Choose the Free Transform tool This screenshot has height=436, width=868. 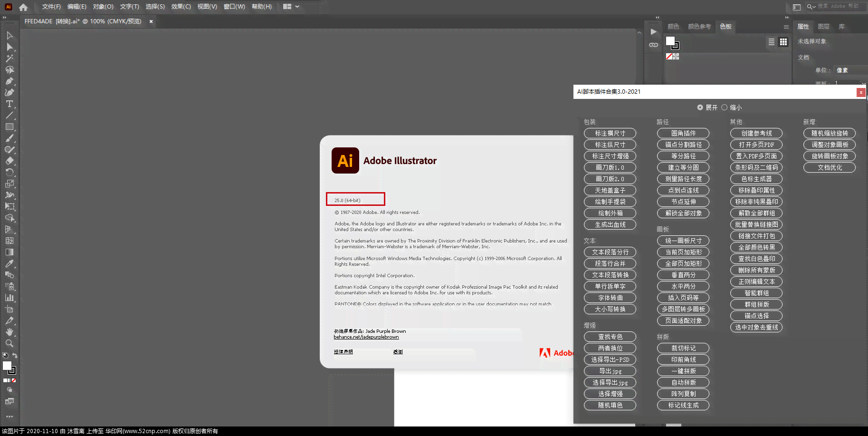[x=10, y=207]
